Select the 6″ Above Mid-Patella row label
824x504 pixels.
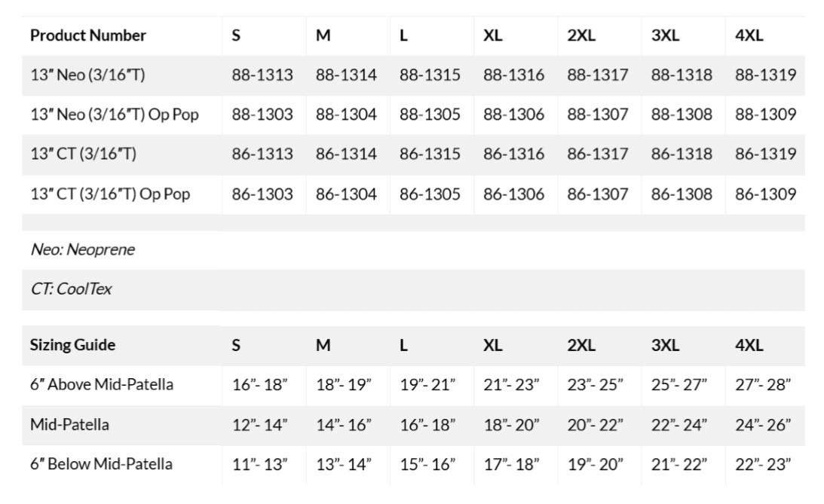[x=102, y=384]
